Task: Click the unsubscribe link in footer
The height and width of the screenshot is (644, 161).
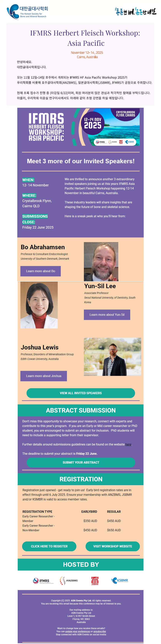Action: (100, 631)
